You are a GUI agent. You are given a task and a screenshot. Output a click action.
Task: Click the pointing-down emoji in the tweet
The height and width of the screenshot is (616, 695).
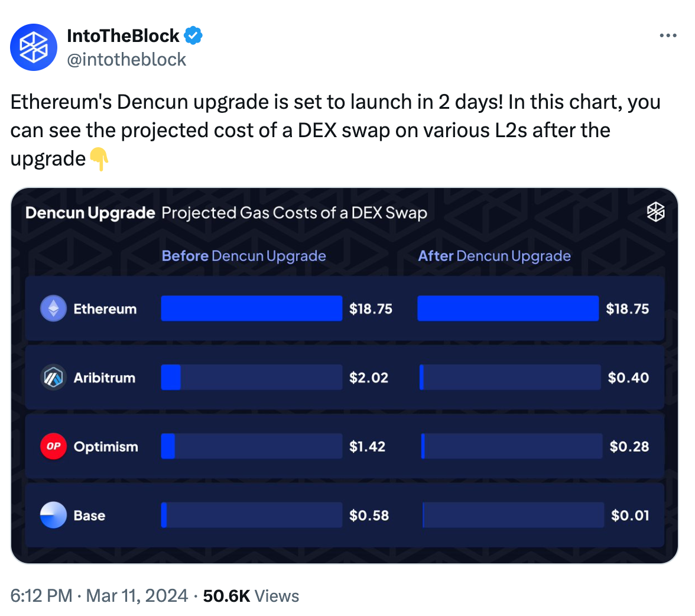pyautogui.click(x=100, y=158)
